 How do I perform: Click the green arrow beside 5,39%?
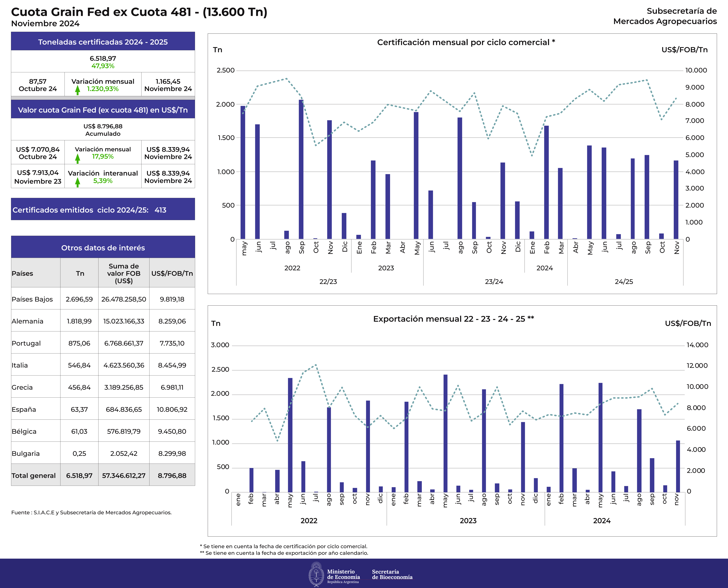pyautogui.click(x=78, y=182)
